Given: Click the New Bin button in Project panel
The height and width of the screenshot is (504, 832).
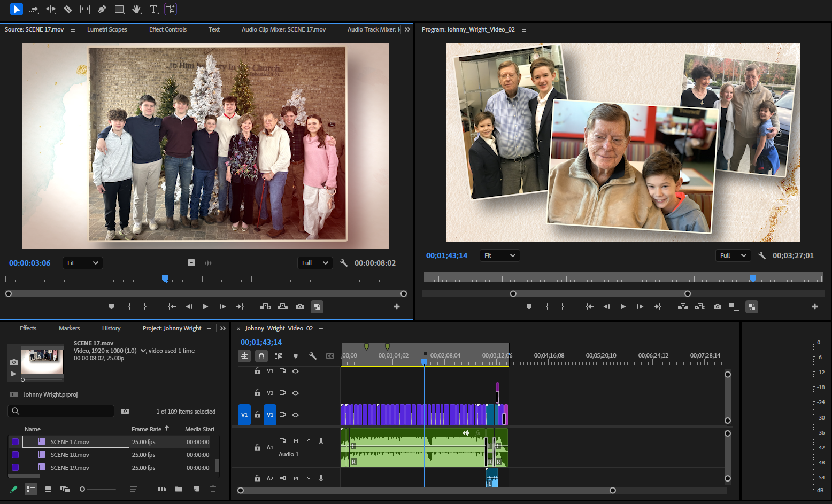Looking at the screenshot, I should [179, 489].
